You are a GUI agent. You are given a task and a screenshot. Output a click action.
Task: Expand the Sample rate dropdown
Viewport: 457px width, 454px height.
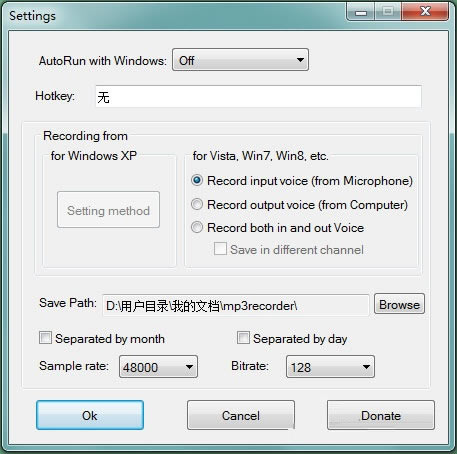(158, 367)
